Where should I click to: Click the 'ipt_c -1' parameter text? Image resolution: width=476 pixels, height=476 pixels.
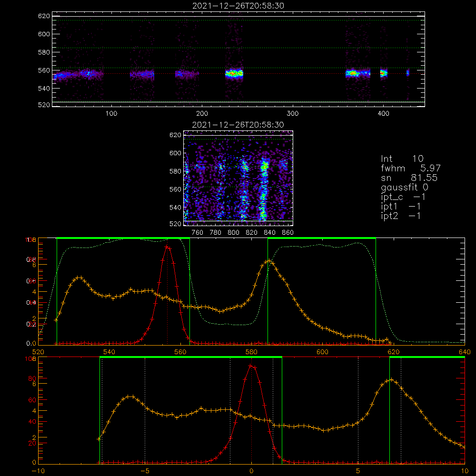pyautogui.click(x=403, y=197)
